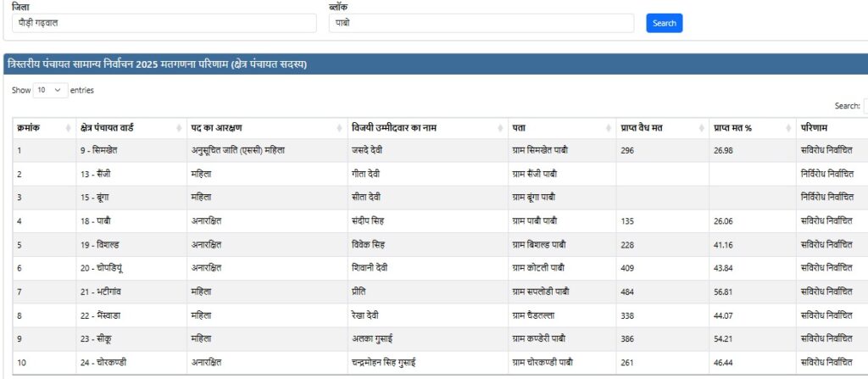Click the निर्विरोध निर्वाचित result for गीता देवी
Image resolution: width=868 pixels, height=379 pixels.
(x=826, y=174)
